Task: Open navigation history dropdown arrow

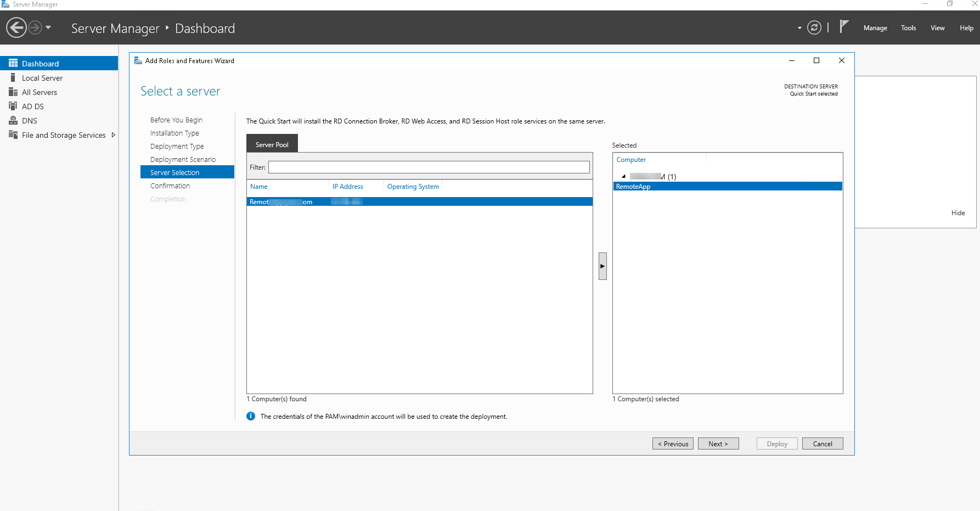Action: (x=48, y=27)
